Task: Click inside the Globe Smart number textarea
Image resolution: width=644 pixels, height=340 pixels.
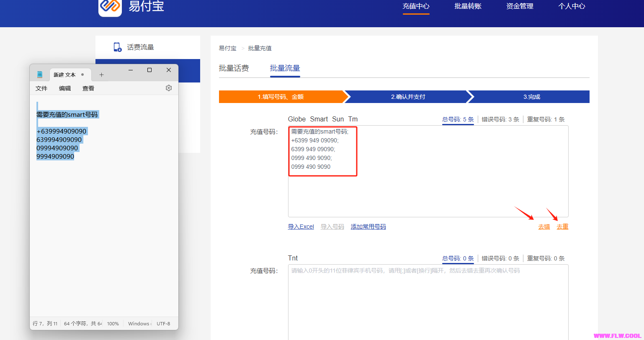Action: coord(428,171)
